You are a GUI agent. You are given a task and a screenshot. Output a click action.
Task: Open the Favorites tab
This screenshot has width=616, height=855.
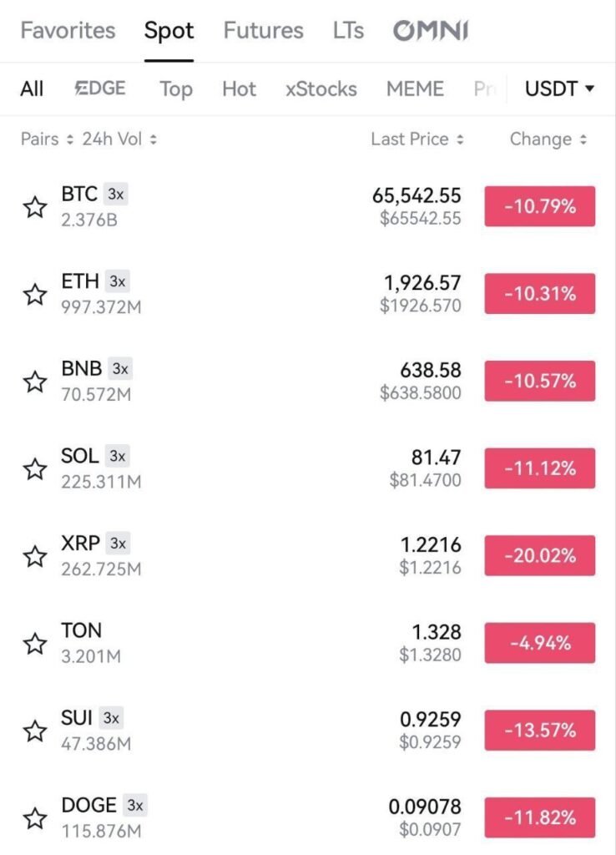(68, 31)
